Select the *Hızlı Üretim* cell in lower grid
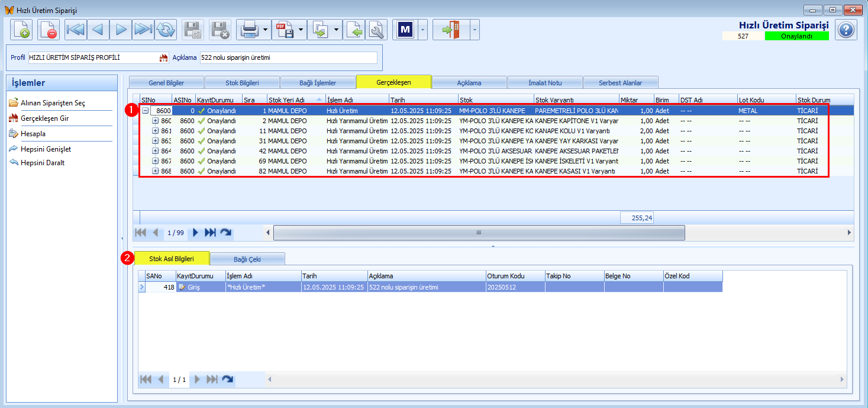Screen dimensions: 868x408 click(x=263, y=287)
